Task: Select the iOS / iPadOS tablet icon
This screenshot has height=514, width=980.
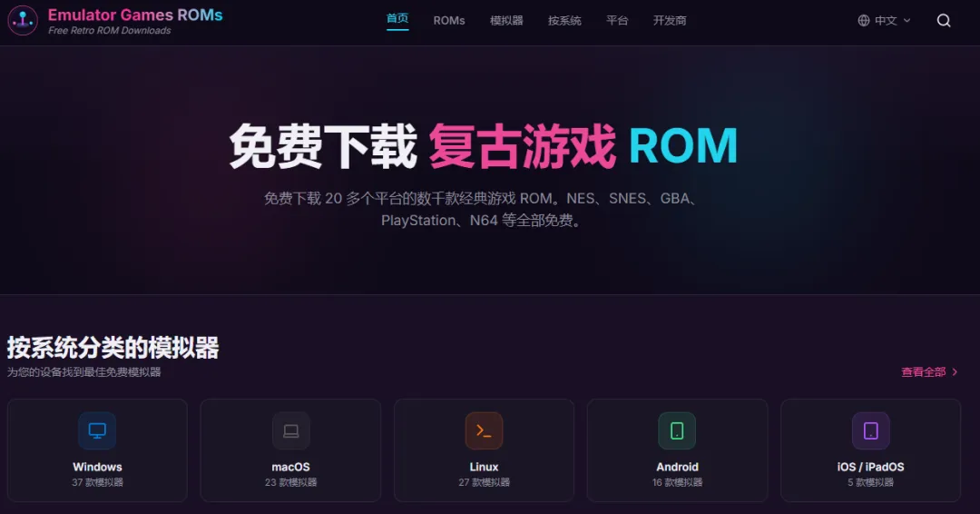Action: pyautogui.click(x=870, y=430)
